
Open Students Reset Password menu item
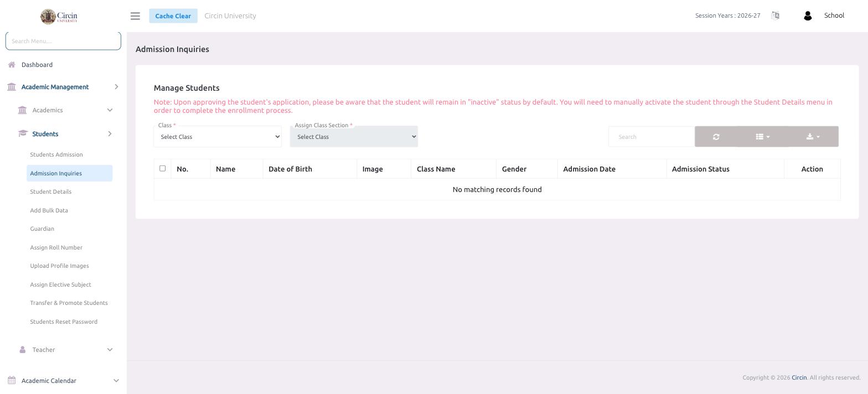(x=64, y=322)
